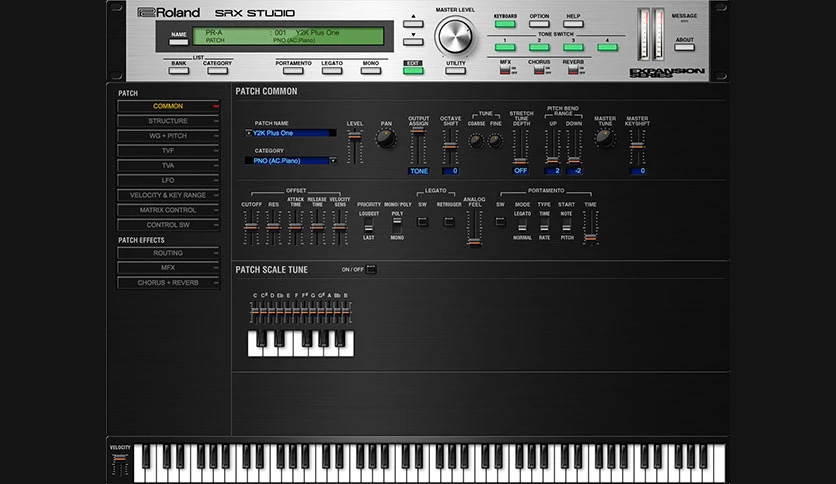This screenshot has height=484, width=836.
Task: Select the TVF tab
Action: (x=168, y=151)
